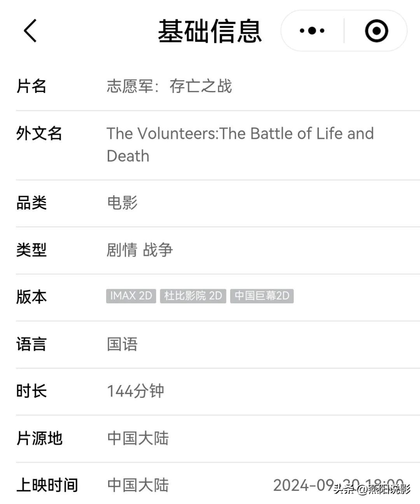Tap the 版本 row label

31,297
